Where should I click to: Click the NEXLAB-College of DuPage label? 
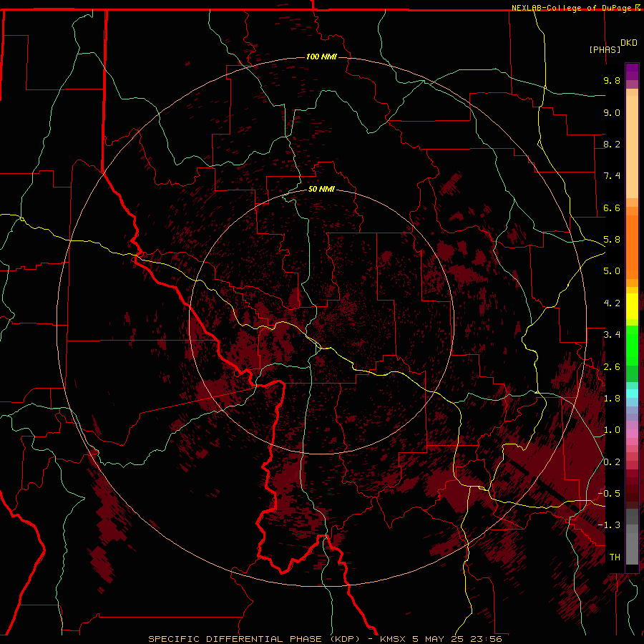(x=575, y=8)
